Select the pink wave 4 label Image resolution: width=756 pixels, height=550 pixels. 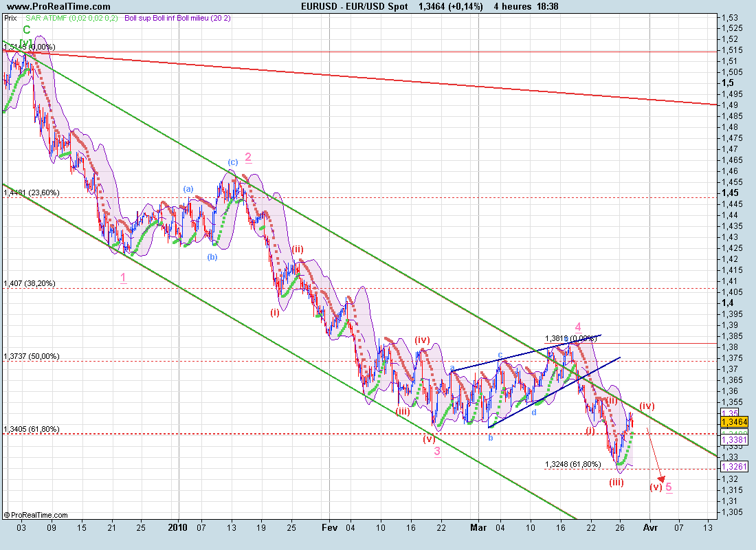577,327
